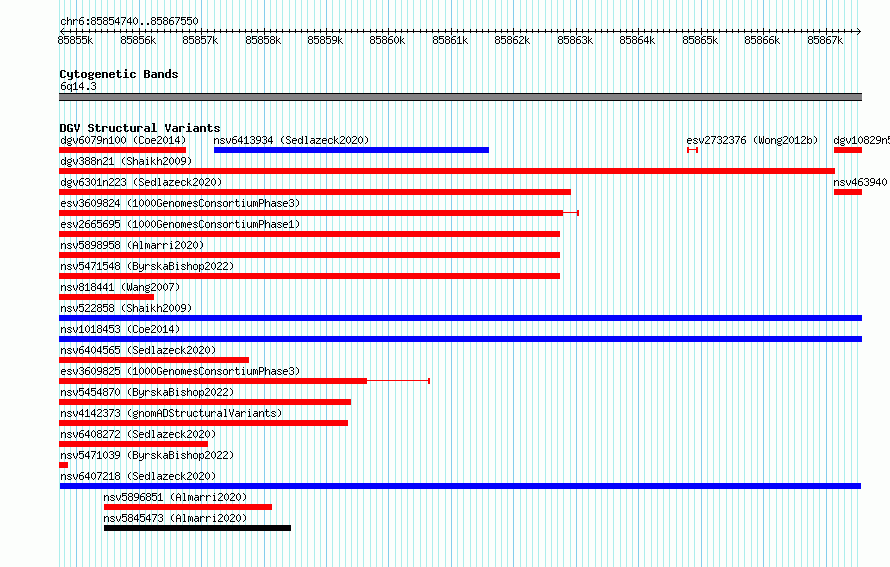Click the gray 6q14.3 cytogenetic band
The image size is (890, 567).
click(460, 97)
